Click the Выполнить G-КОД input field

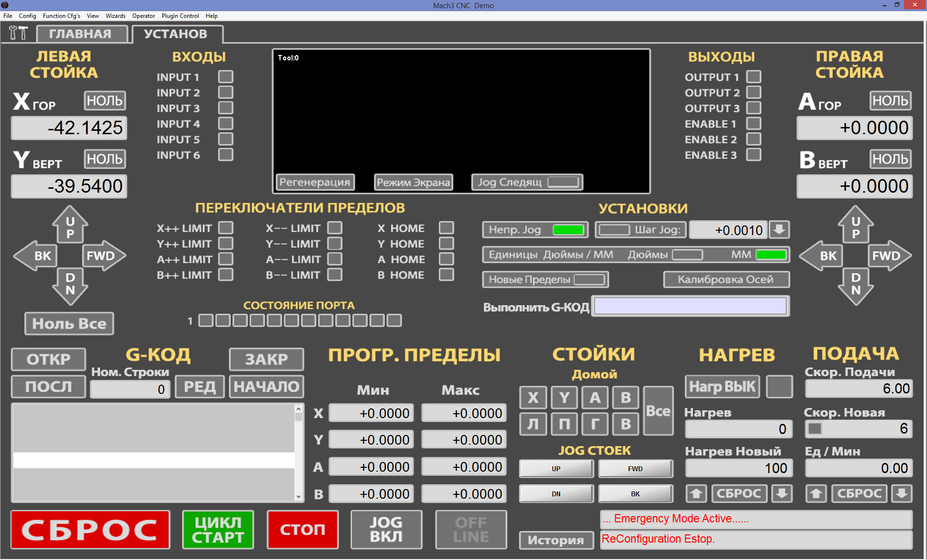690,306
